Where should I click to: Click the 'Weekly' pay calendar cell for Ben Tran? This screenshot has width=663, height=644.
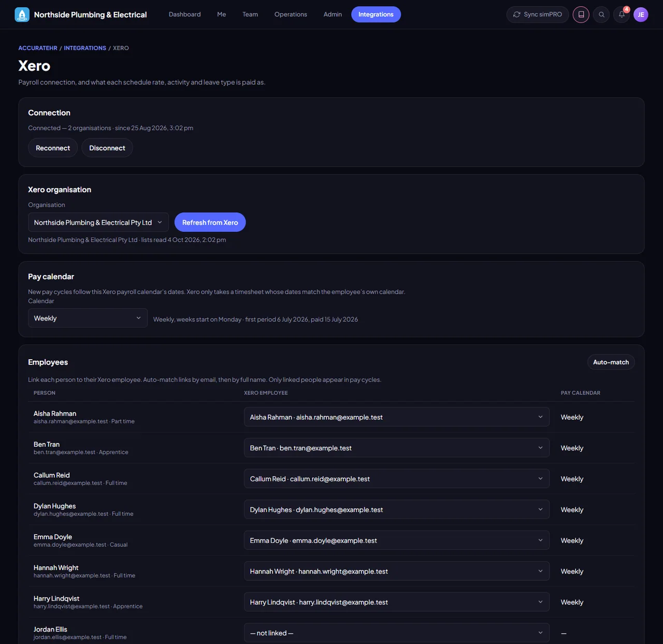click(x=572, y=448)
